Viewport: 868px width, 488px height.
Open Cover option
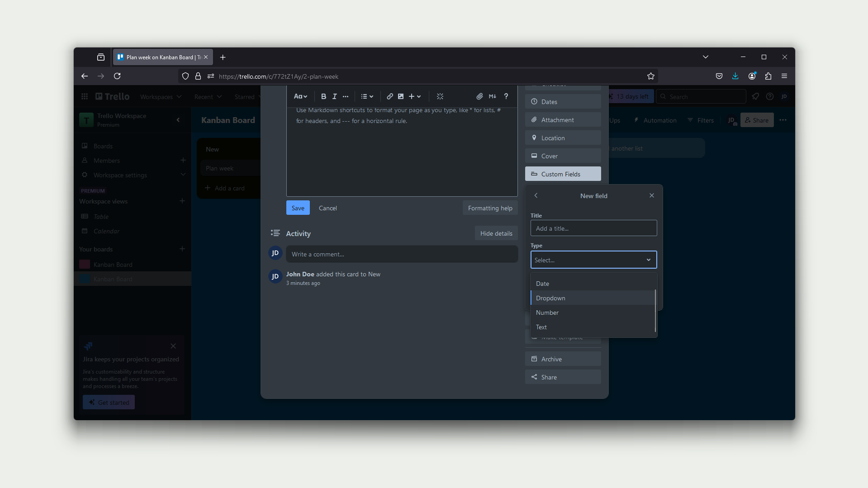pyautogui.click(x=563, y=156)
